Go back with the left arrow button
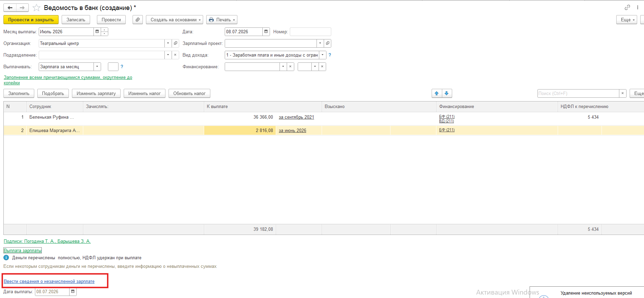 coord(10,8)
